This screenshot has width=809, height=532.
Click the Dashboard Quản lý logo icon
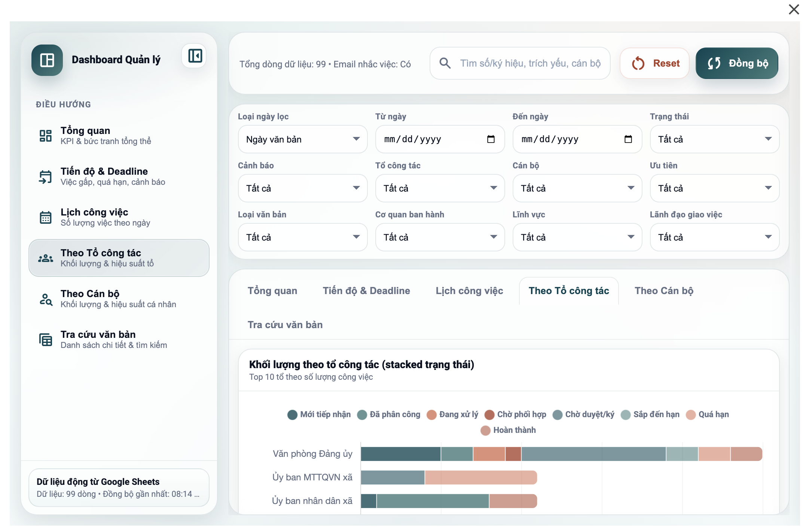tap(47, 60)
